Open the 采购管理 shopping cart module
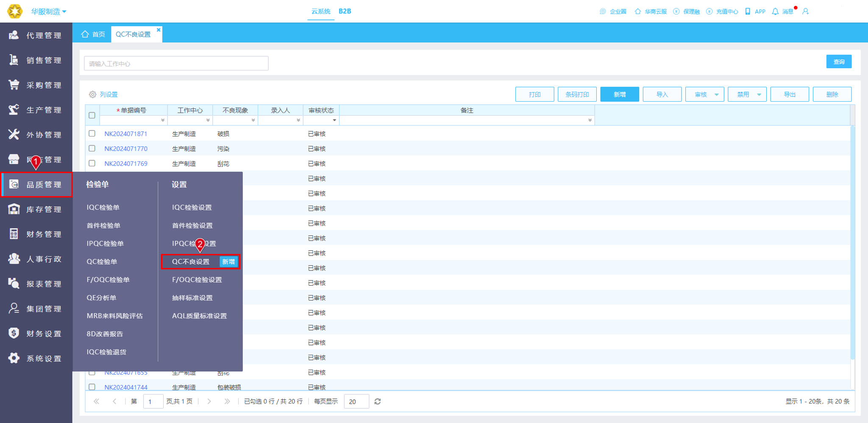The image size is (868, 423). coord(36,85)
